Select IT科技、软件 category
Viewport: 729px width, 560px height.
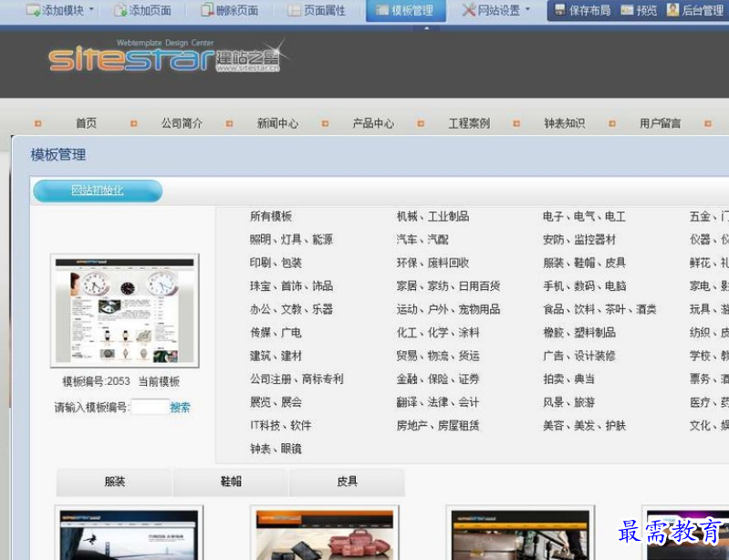281,425
